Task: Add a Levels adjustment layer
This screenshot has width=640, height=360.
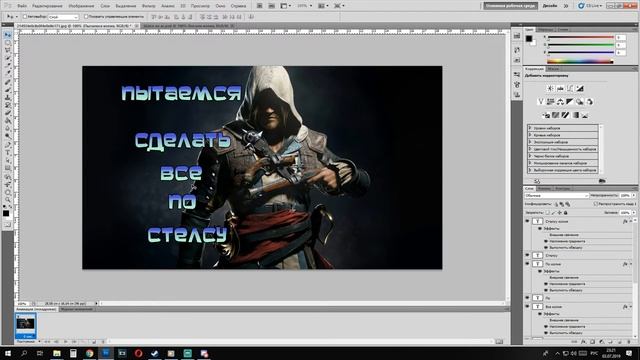Action: click(560, 88)
